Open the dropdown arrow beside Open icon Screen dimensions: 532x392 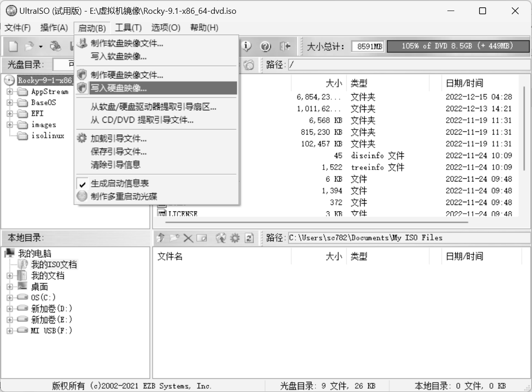(x=40, y=46)
